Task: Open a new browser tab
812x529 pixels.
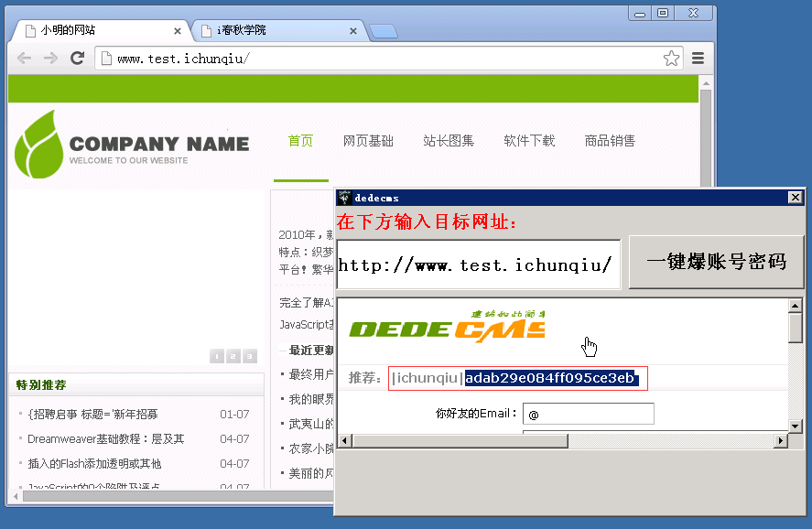Action: click(x=384, y=31)
